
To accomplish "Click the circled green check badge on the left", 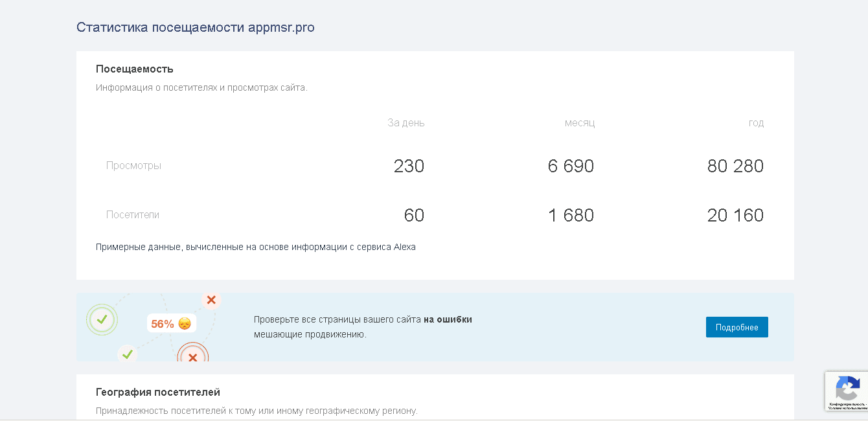I will tap(102, 319).
